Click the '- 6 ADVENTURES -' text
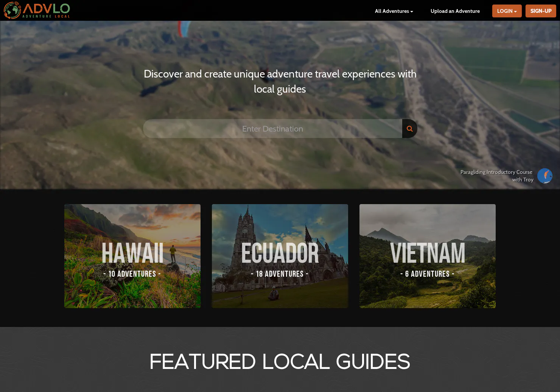This screenshot has width=560, height=392. (427, 274)
